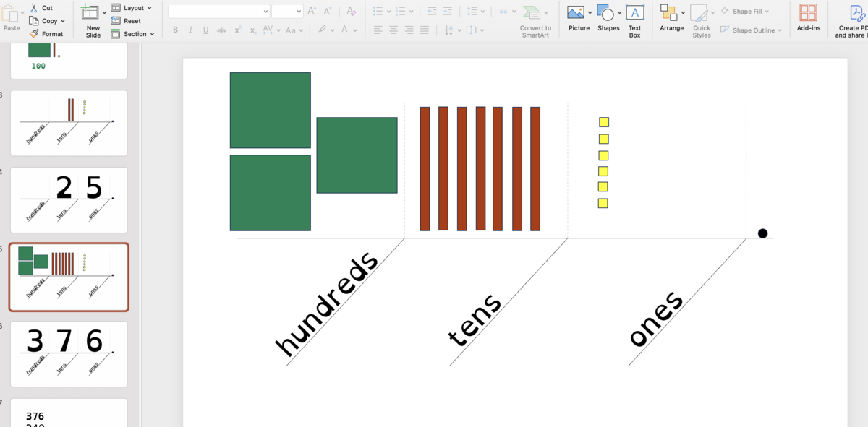Open the font size combo box
Viewport: 868px width, 427px height.
click(287, 11)
